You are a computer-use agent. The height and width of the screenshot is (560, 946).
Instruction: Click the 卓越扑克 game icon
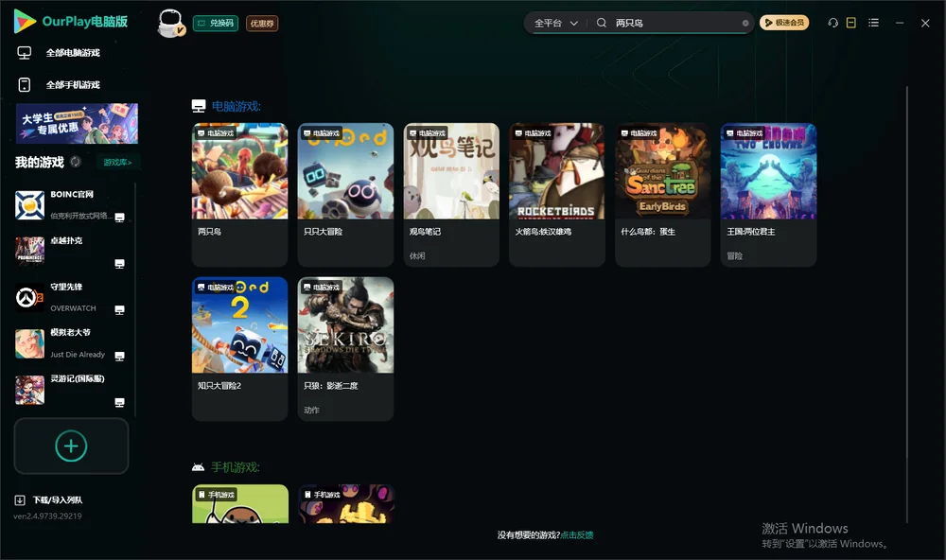(29, 251)
